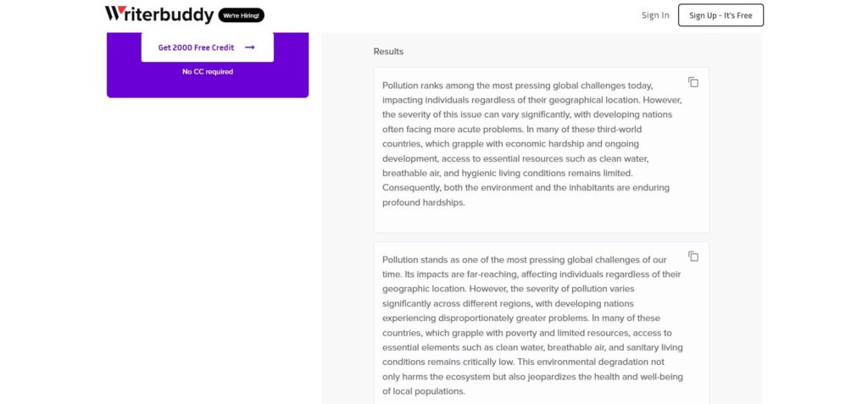
Task: Click the Get 2000 Free Credit button
Action: 207,47
